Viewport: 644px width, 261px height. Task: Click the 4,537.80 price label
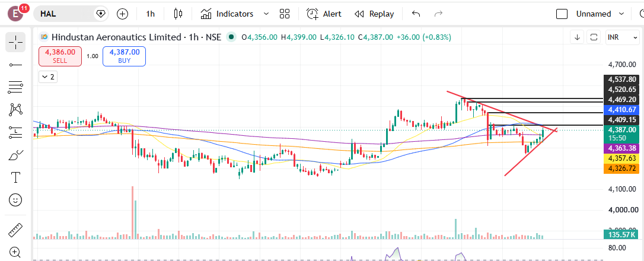pos(622,79)
